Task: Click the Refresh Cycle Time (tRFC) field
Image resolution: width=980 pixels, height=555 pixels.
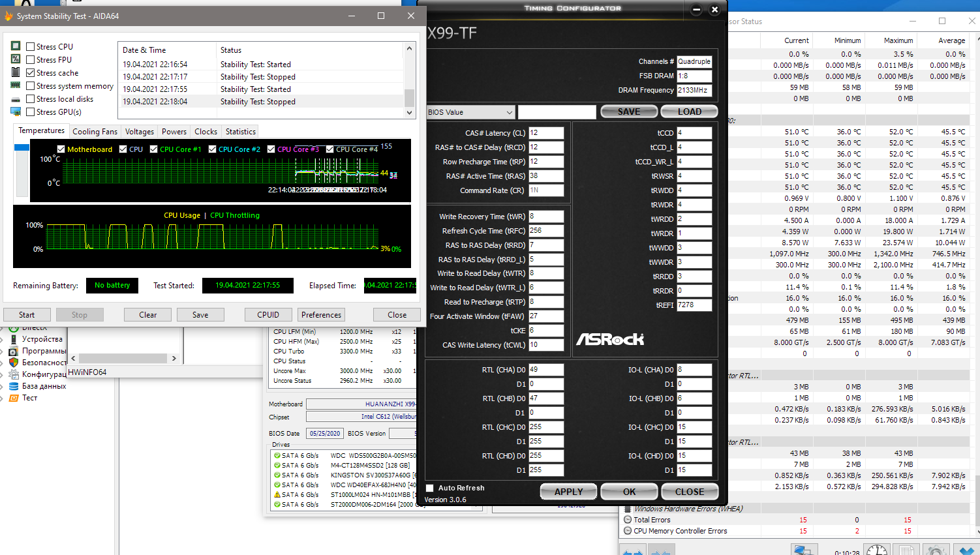Action: (546, 231)
